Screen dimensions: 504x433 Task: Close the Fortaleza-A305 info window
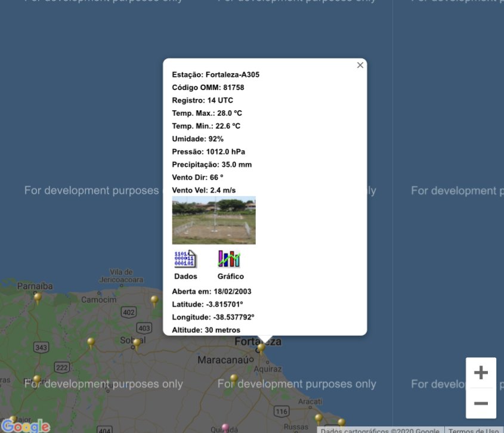360,66
